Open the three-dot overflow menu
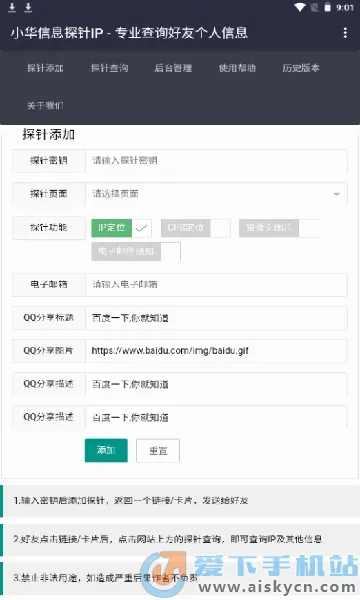Screen dimensions: 360x600 pyautogui.click(x=345, y=33)
